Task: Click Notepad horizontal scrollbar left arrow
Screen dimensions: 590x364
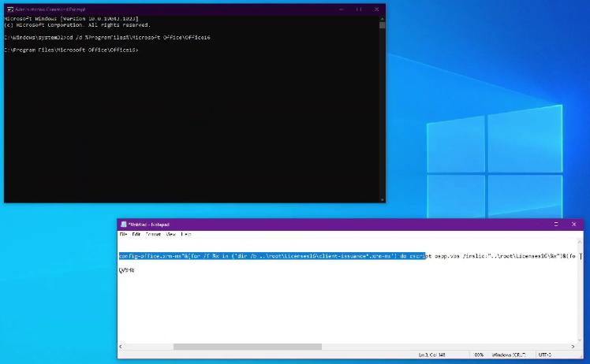Action: [x=121, y=347]
